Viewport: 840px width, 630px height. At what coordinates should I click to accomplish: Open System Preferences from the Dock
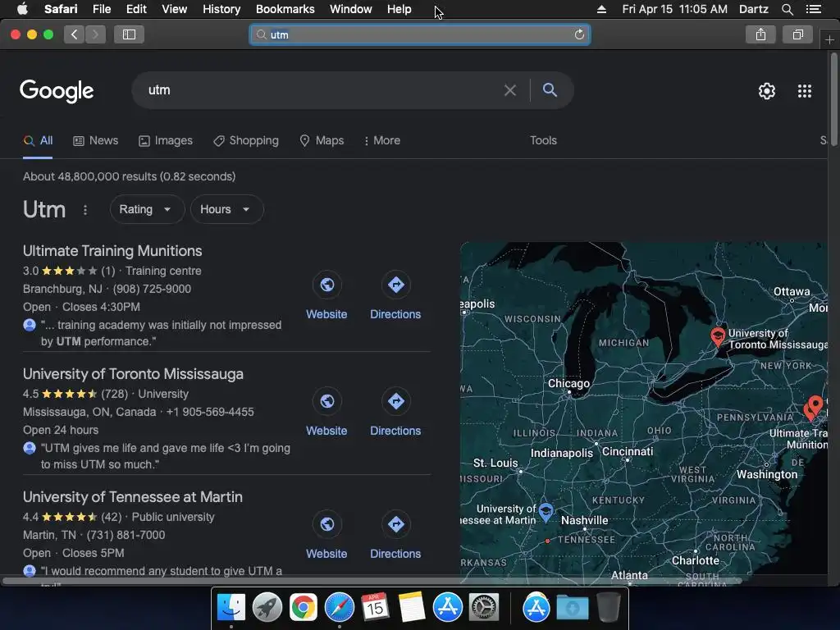point(484,608)
